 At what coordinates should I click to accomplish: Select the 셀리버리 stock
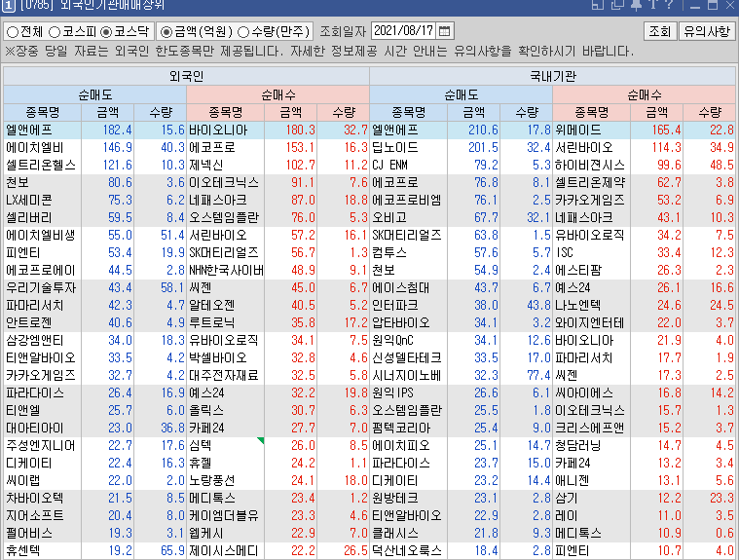click(x=29, y=218)
